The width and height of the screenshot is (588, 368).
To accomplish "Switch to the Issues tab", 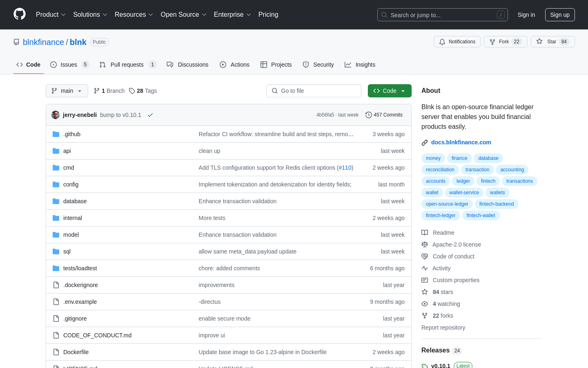I will [x=69, y=65].
